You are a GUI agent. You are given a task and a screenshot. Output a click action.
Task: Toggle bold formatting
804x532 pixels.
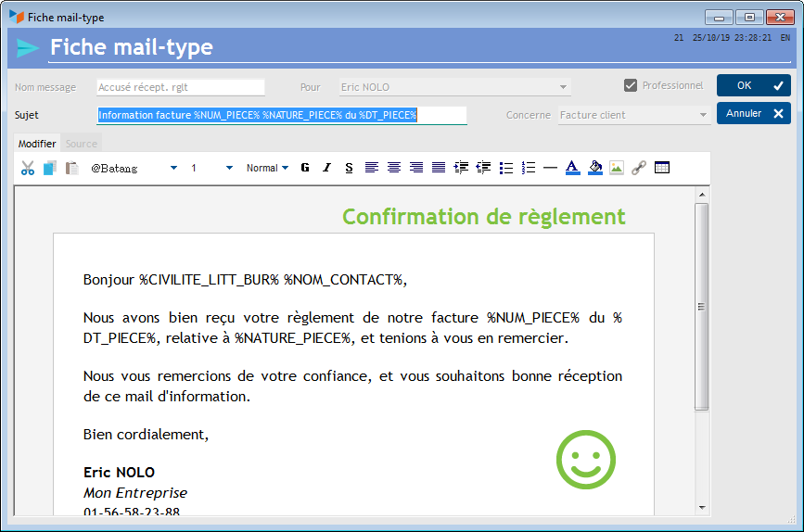tap(305, 168)
